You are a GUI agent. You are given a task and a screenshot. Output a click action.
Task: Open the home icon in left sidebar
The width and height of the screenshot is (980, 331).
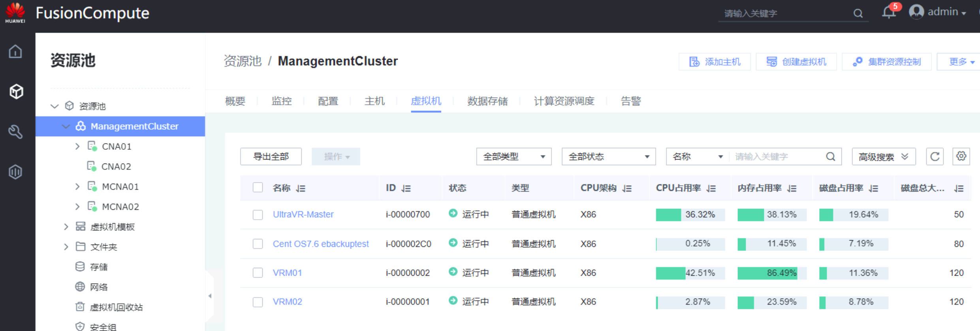pos(15,51)
